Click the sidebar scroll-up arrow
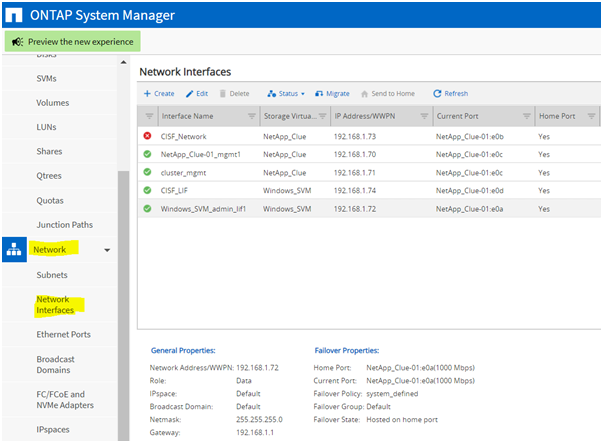603x443 pixels. [123, 62]
